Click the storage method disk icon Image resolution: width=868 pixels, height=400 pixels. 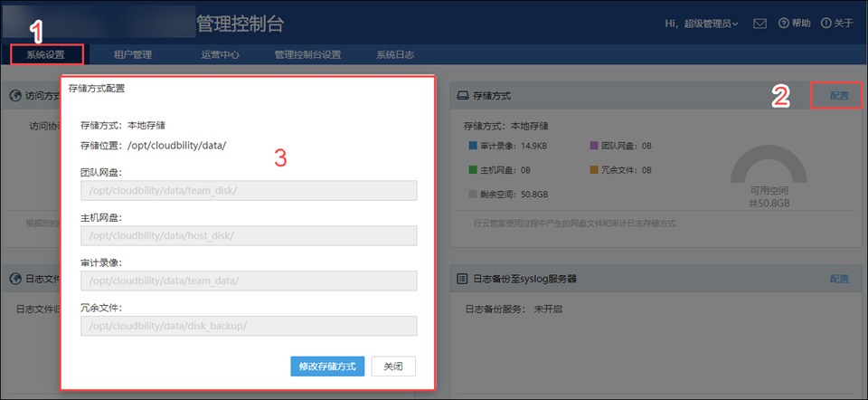(x=462, y=96)
